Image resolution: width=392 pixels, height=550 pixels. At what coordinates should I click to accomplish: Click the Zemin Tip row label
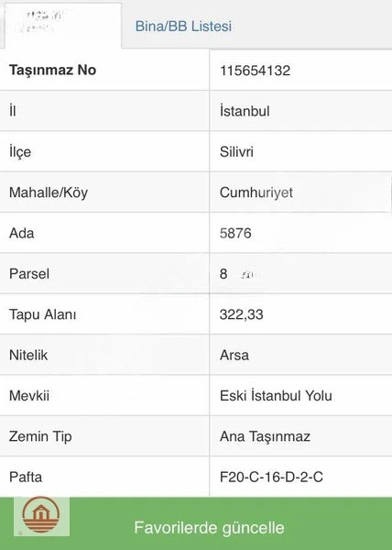pyautogui.click(x=40, y=436)
